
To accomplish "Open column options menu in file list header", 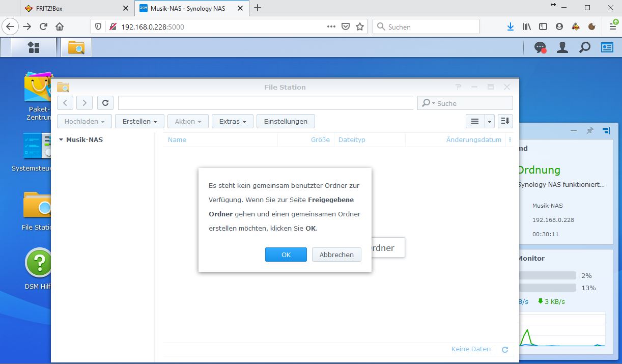I will (x=510, y=139).
